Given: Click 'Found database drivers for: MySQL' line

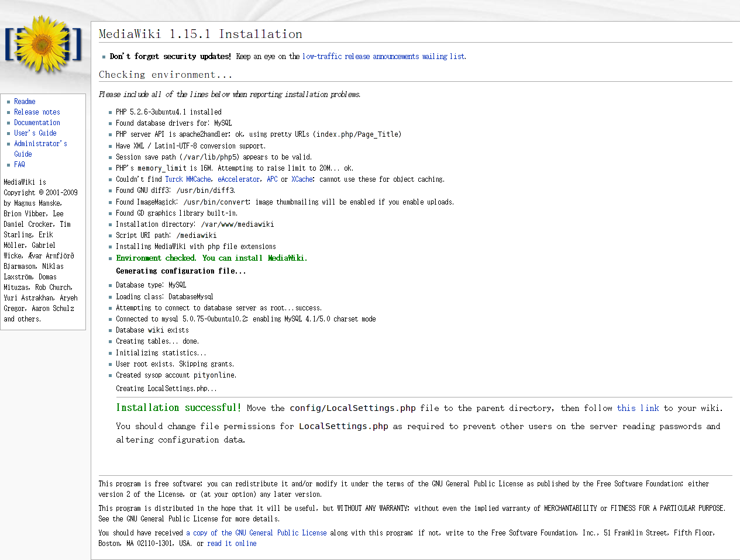Looking at the screenshot, I should pos(174,123).
